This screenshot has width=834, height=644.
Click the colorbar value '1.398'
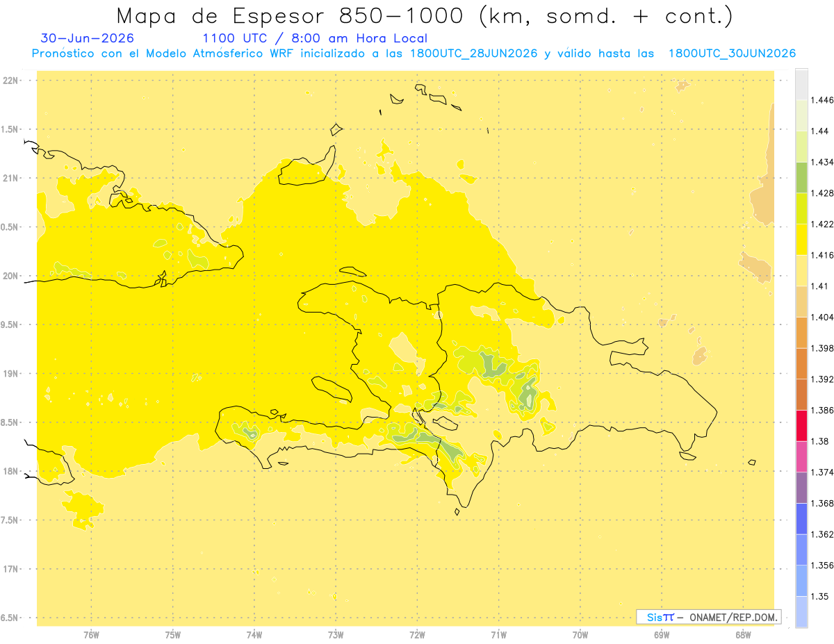[x=823, y=348]
